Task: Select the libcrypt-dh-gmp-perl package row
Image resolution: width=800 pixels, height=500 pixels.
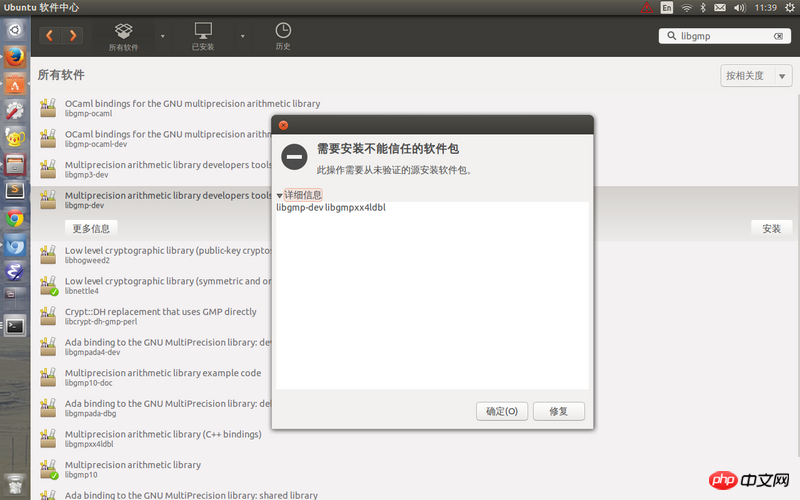Action: [x=153, y=316]
